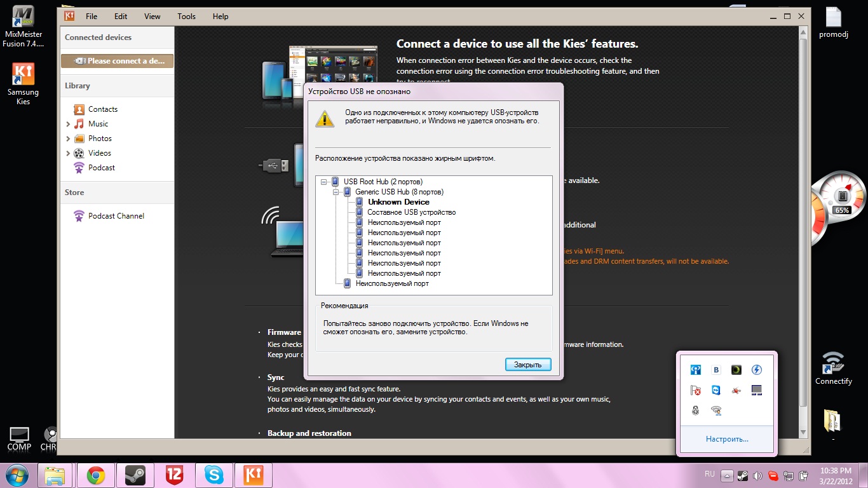This screenshot has width=868, height=488.
Task: Open the Edit menu in Kies
Action: [x=121, y=17]
